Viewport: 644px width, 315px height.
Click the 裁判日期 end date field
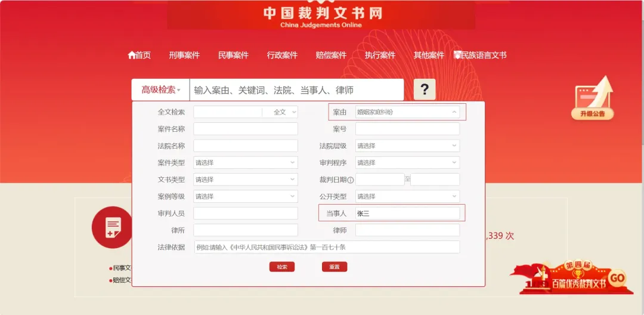click(435, 180)
